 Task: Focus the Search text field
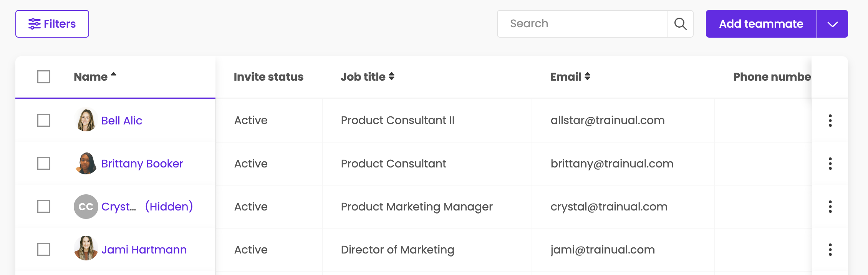pos(582,24)
